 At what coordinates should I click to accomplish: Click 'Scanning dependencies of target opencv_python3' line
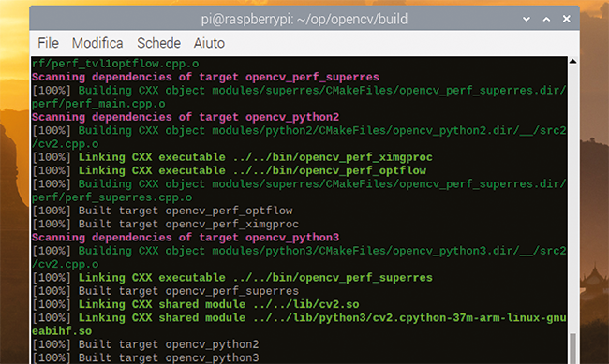[186, 238]
